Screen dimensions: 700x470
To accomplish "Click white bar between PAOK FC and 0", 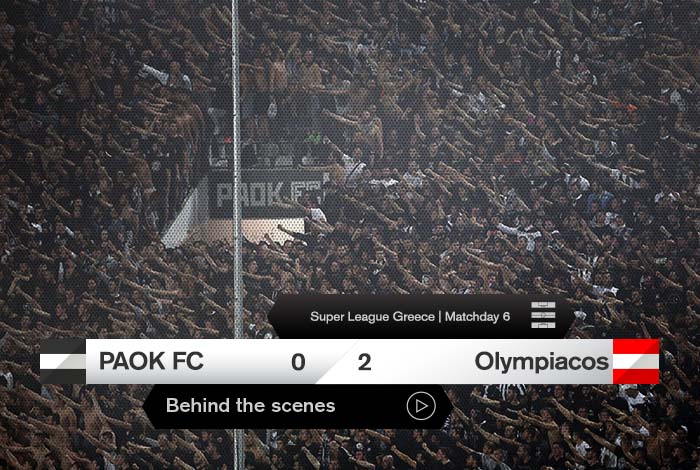I will point(247,362).
